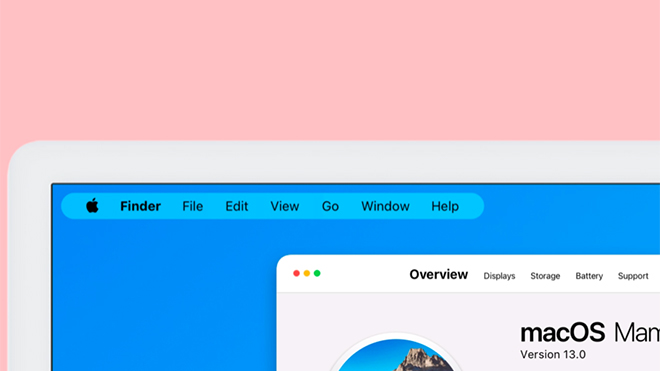Open the Help menu
The height and width of the screenshot is (371, 660).
click(x=445, y=206)
